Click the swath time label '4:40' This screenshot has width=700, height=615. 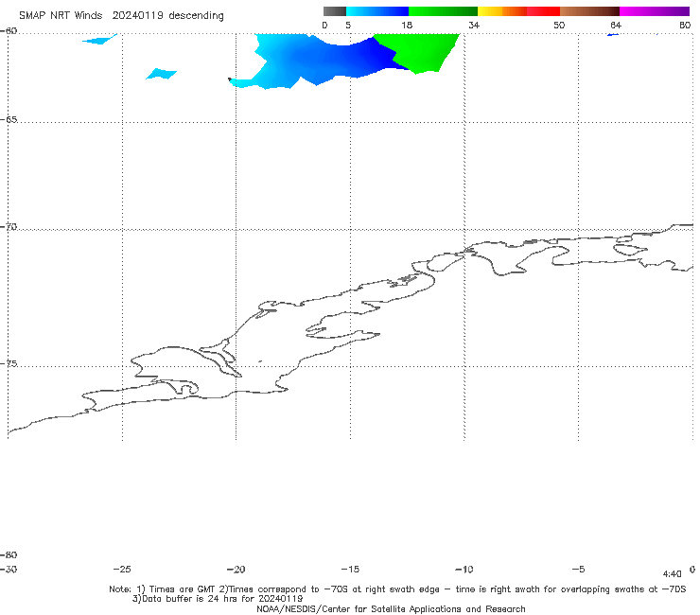pyautogui.click(x=672, y=574)
